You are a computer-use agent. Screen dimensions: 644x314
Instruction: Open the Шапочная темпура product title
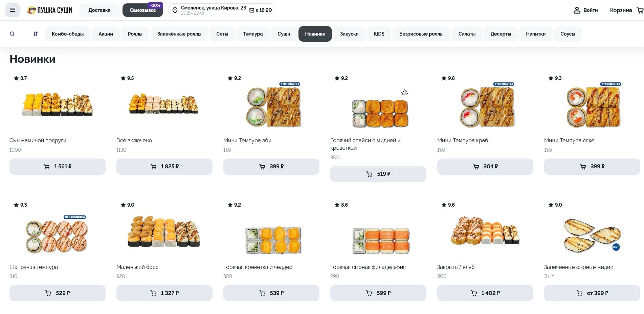[34, 267]
